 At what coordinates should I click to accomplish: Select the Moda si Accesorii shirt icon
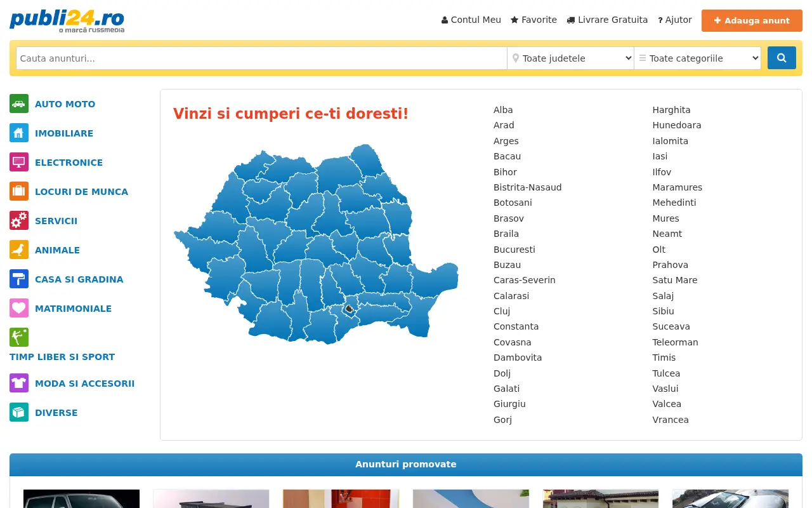pyautogui.click(x=19, y=383)
